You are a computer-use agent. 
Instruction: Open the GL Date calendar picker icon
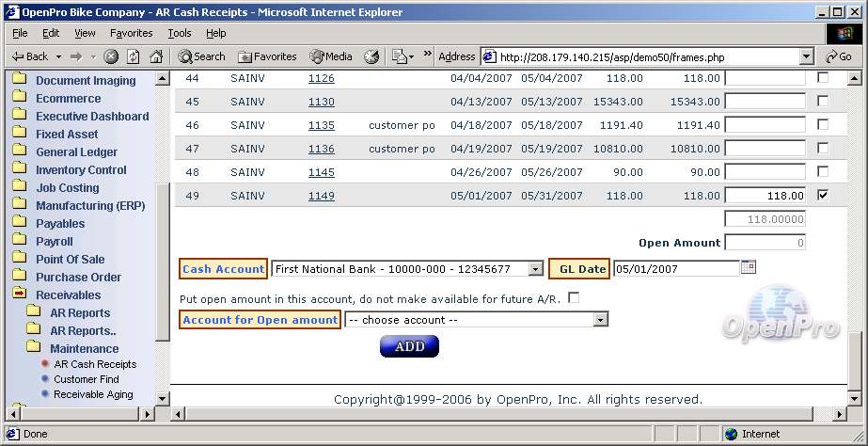(749, 268)
